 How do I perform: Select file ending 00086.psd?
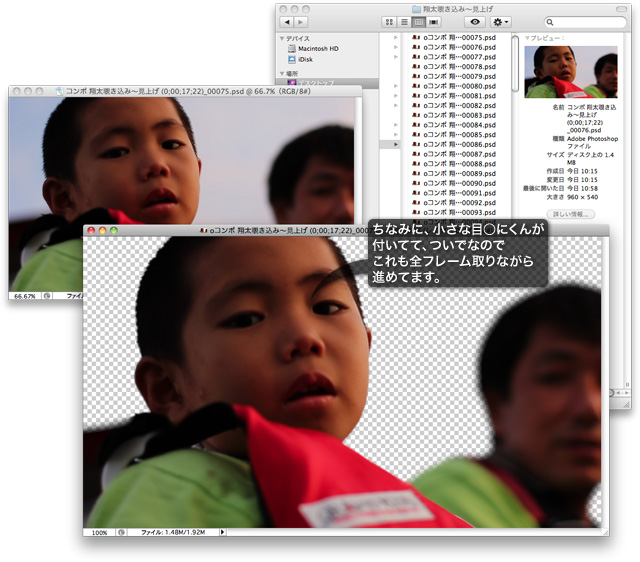[x=454, y=144]
